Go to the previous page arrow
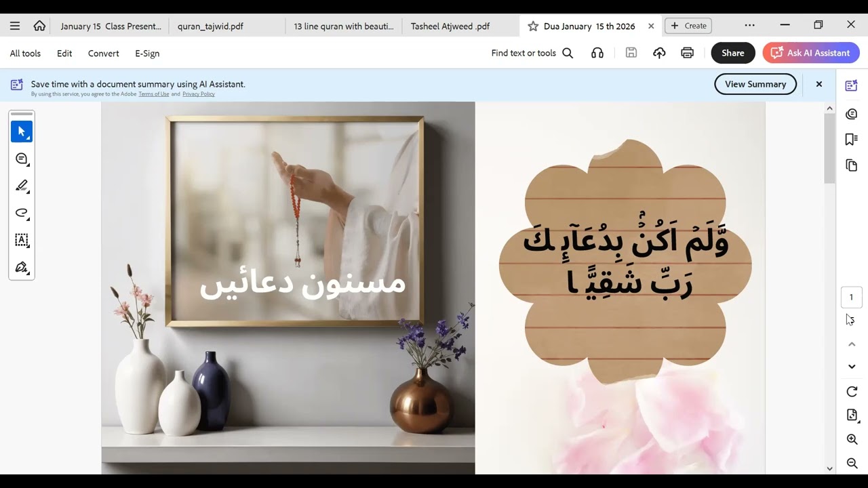 (x=852, y=344)
